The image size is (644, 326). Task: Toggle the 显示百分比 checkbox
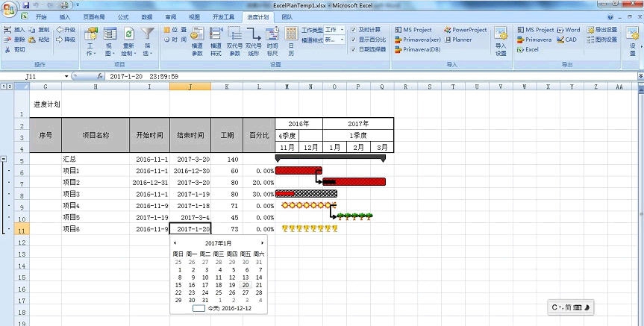[x=353, y=40]
